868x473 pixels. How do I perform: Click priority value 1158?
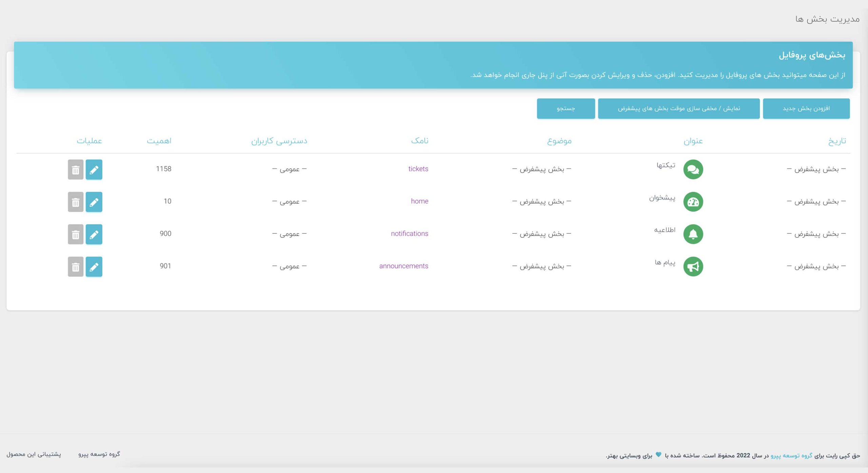(x=163, y=169)
